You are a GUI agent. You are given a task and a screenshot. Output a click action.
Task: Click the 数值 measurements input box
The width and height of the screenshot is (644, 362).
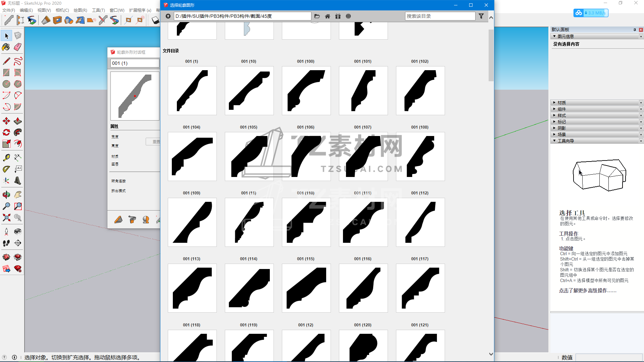coord(609,357)
